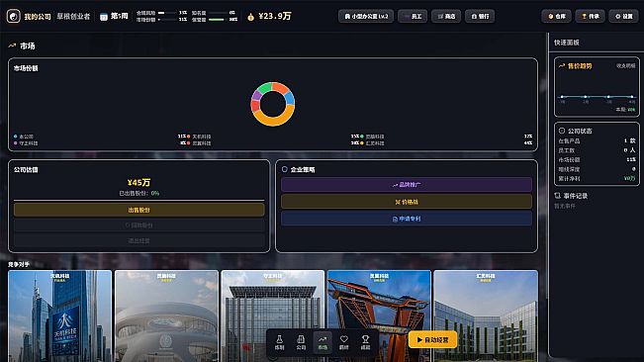Open the 银行 bank menu
The width and height of the screenshot is (644, 362).
pos(480,17)
